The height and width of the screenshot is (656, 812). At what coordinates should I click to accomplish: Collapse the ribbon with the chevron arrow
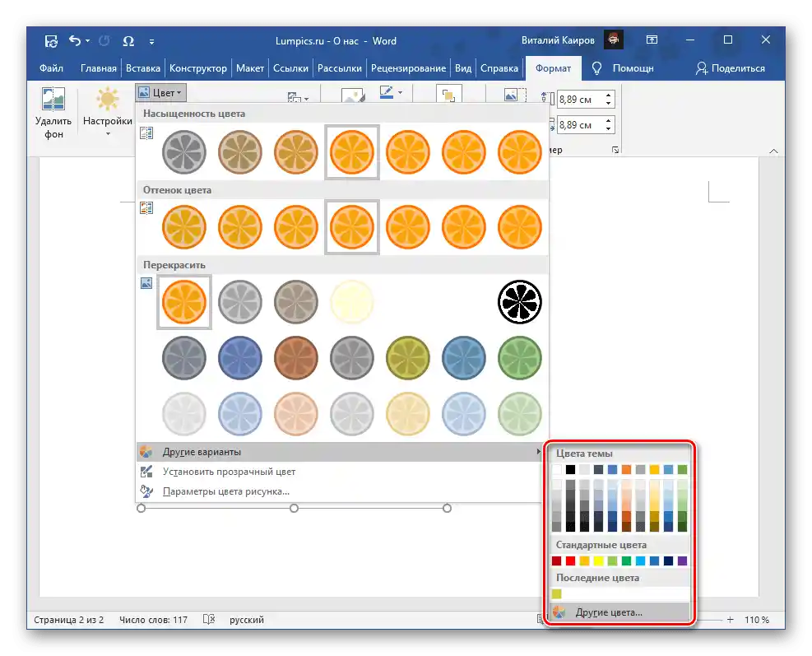[773, 151]
